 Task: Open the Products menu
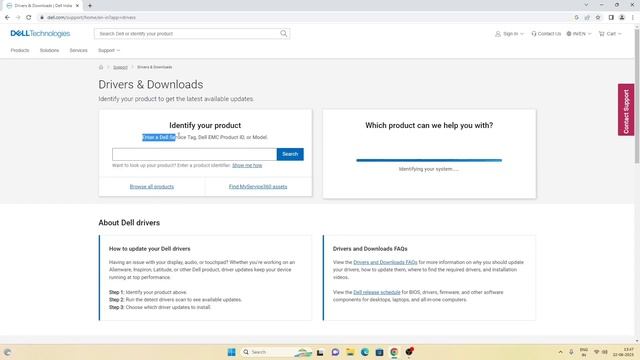pyautogui.click(x=20, y=50)
